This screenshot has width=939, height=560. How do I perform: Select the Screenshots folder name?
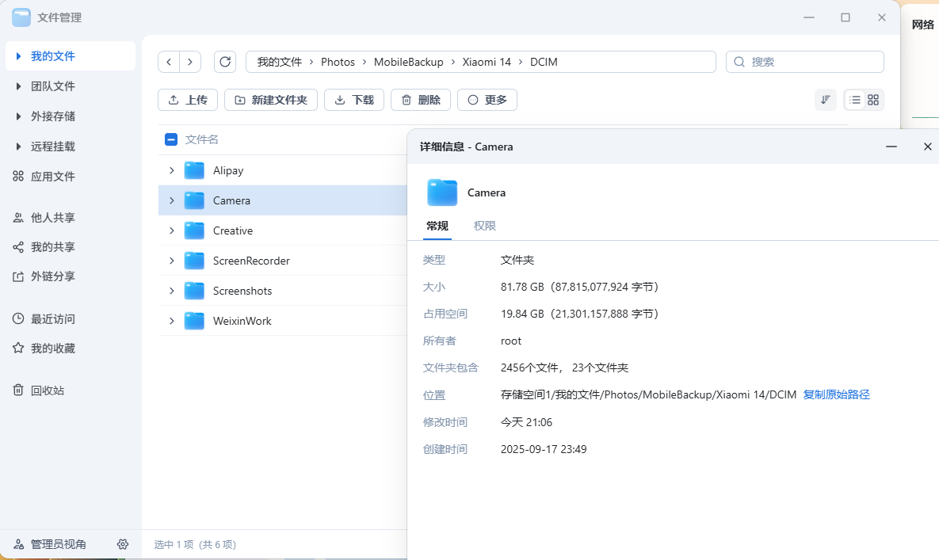(x=242, y=291)
